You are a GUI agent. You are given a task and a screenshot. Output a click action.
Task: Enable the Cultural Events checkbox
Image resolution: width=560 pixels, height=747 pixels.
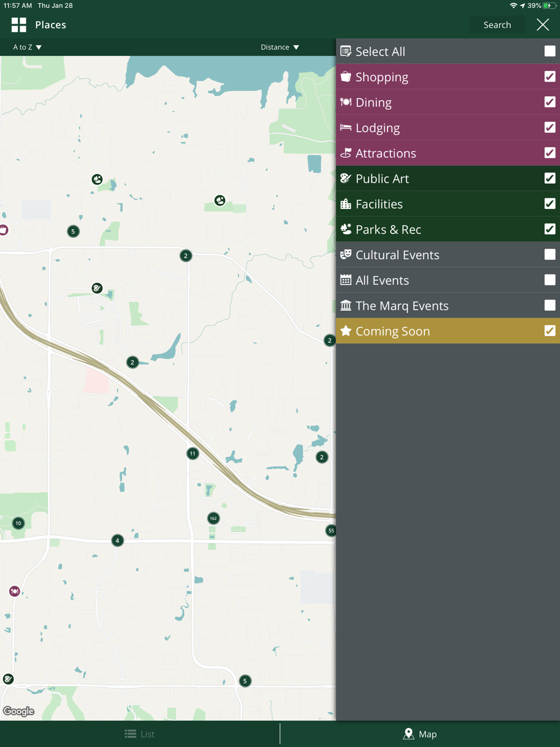tap(550, 254)
